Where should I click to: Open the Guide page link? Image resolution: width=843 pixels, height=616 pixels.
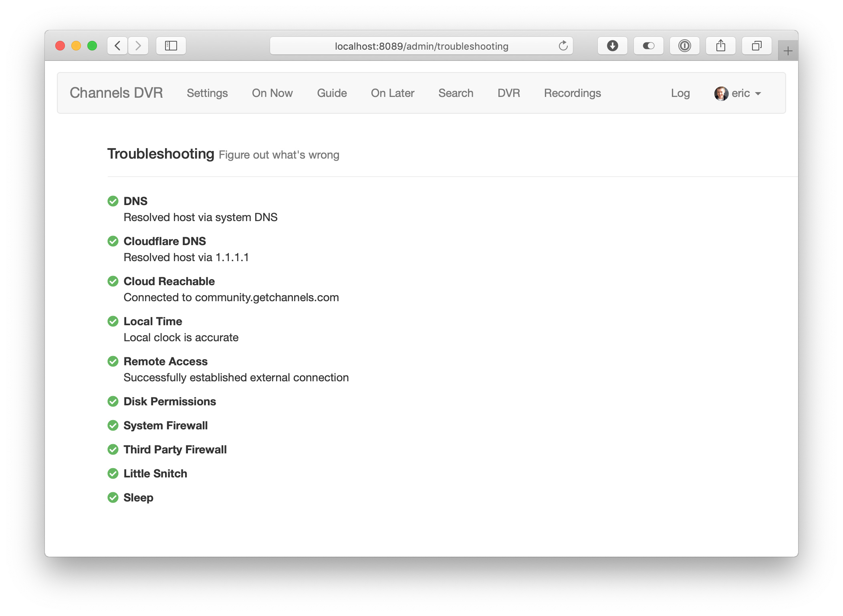[332, 93]
